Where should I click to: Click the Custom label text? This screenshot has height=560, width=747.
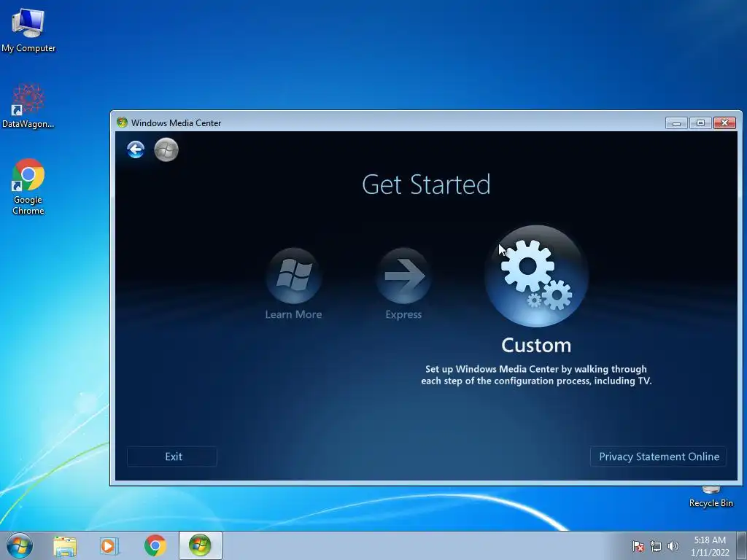tap(536, 345)
